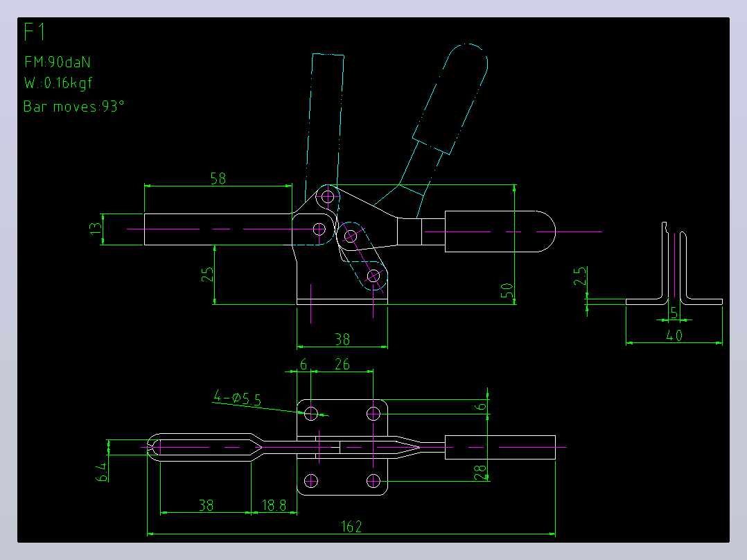The width and height of the screenshot is (747, 560).
Task: Select the W.:0.16kgf weight text
Action: click(x=58, y=83)
